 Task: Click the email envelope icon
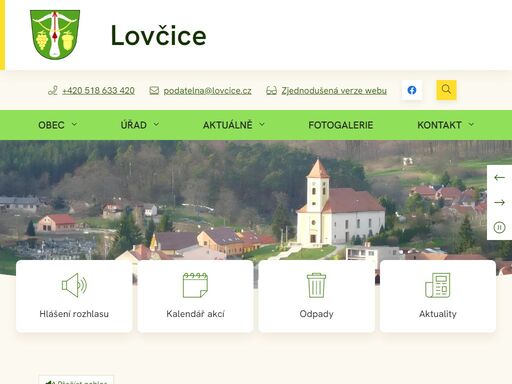tap(154, 90)
